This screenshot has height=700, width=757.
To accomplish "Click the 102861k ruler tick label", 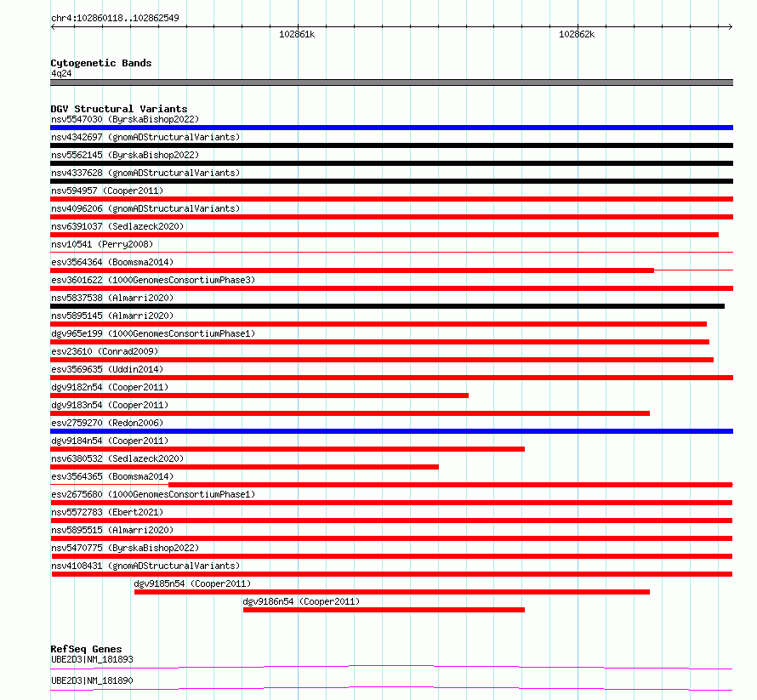I will 297,34.
